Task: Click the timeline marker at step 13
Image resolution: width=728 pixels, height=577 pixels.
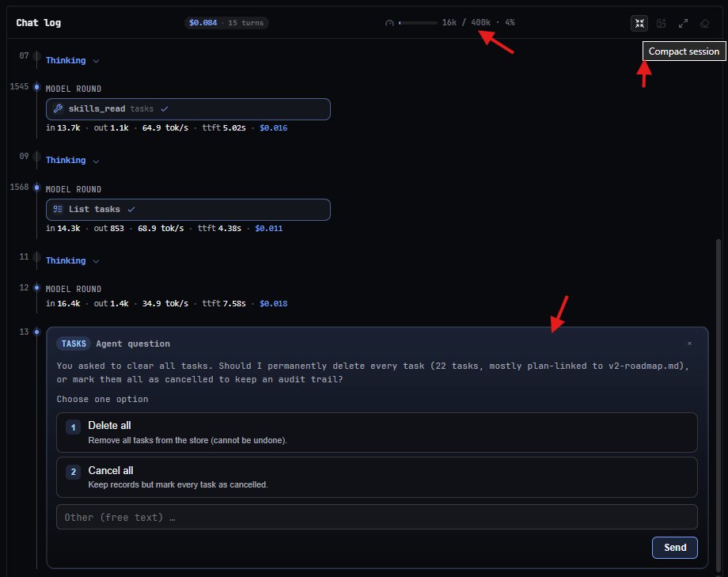Action: tap(36, 332)
